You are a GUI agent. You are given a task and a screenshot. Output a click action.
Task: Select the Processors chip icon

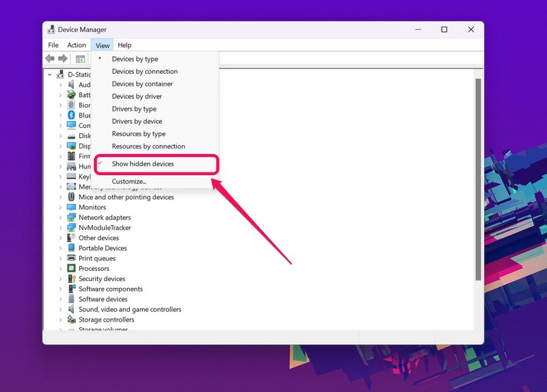(x=71, y=269)
